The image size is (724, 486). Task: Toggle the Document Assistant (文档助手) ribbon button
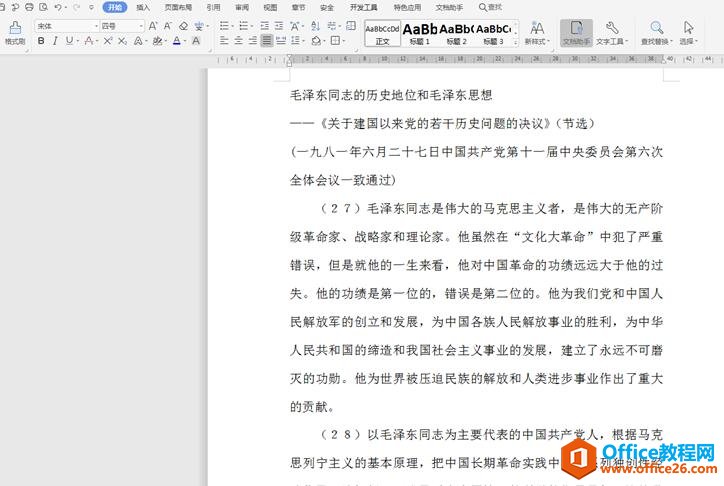pos(576,32)
